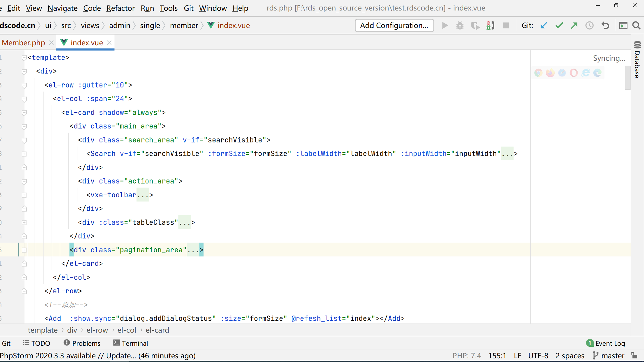Screen dimensions: 644x362
Task: Change the UTF-8 file encoding
Action: pyautogui.click(x=538, y=355)
